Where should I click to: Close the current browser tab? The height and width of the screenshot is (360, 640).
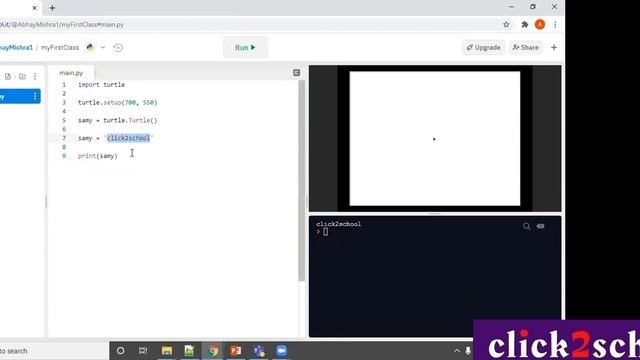[34, 8]
